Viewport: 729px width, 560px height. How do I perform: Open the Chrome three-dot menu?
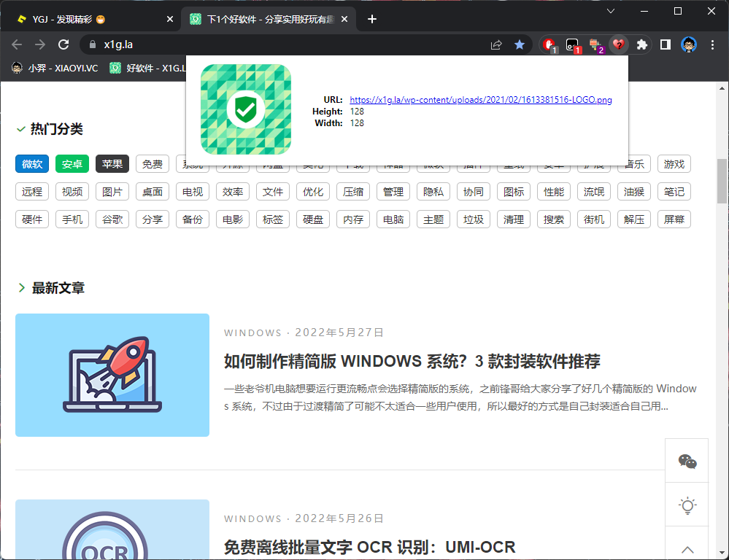pos(711,44)
